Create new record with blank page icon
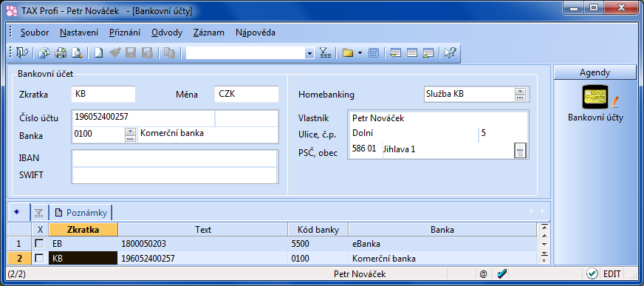 tap(98, 53)
